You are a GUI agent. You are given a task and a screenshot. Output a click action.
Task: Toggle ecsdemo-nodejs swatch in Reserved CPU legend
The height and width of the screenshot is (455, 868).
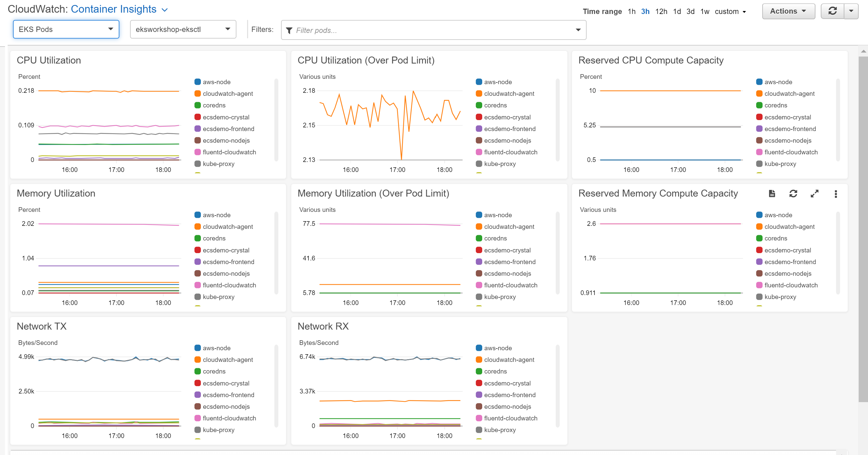click(x=760, y=141)
